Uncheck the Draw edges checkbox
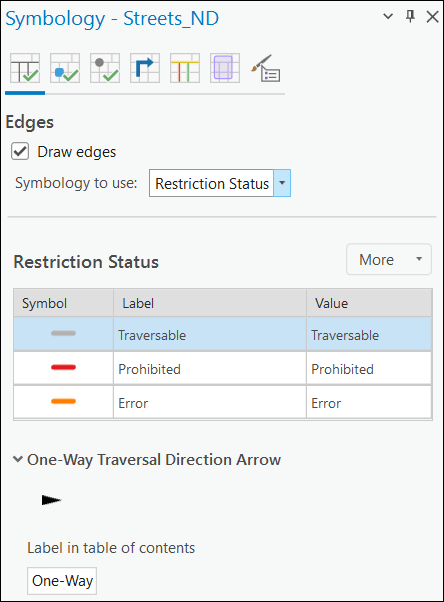Screen dimensions: 444x602 [20, 151]
